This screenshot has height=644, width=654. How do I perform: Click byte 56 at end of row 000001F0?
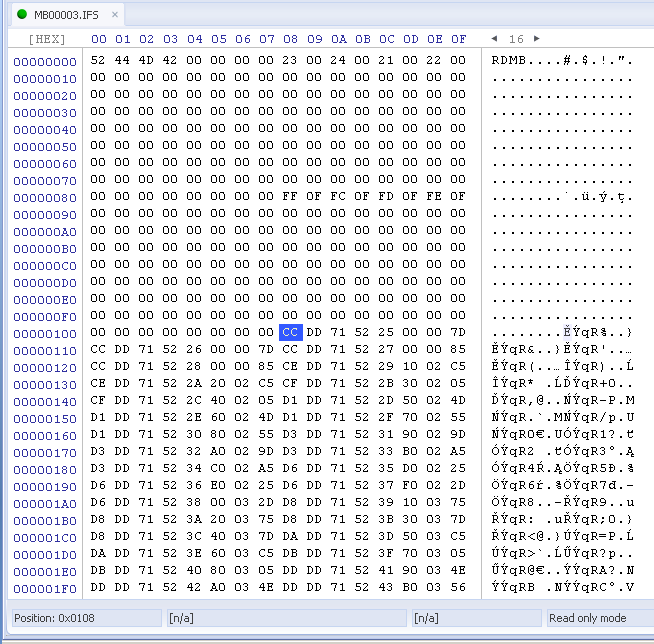click(x=458, y=587)
